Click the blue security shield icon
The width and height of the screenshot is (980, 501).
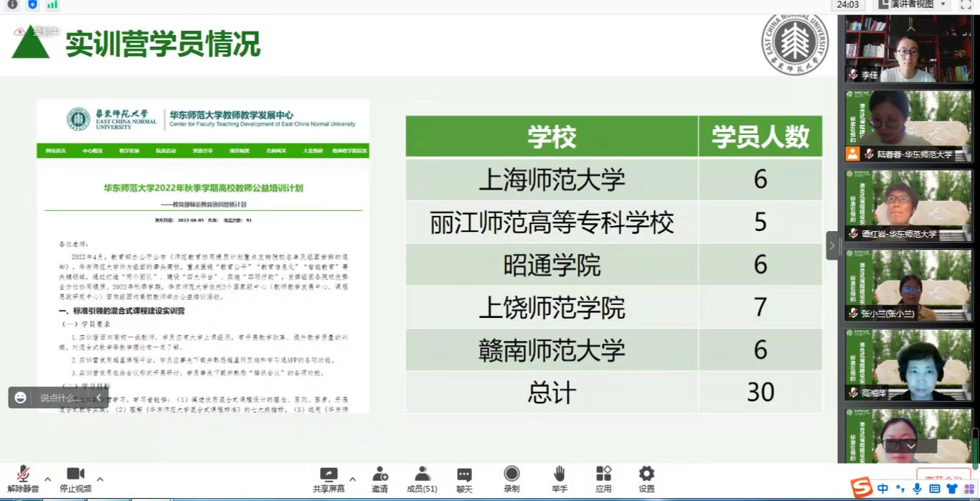point(32,4)
